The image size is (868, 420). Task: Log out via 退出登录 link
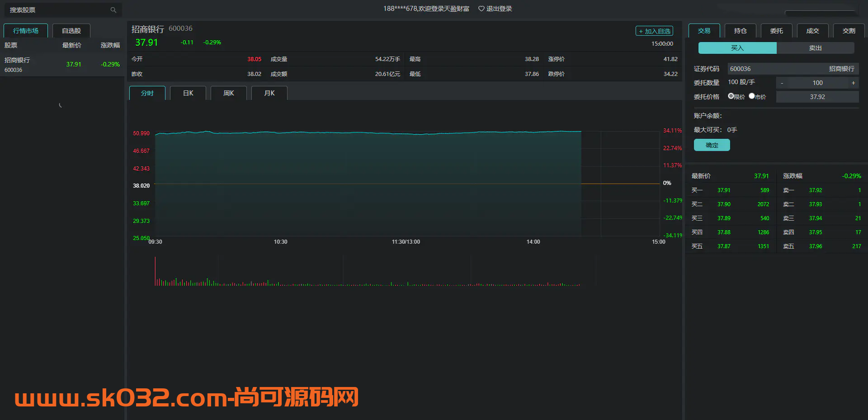click(499, 9)
